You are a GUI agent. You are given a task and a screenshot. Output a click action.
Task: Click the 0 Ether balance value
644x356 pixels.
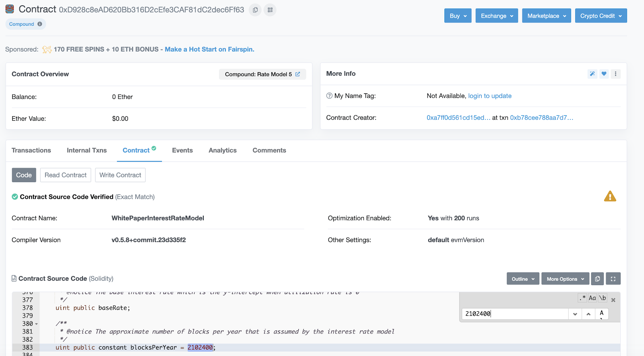[x=122, y=97]
